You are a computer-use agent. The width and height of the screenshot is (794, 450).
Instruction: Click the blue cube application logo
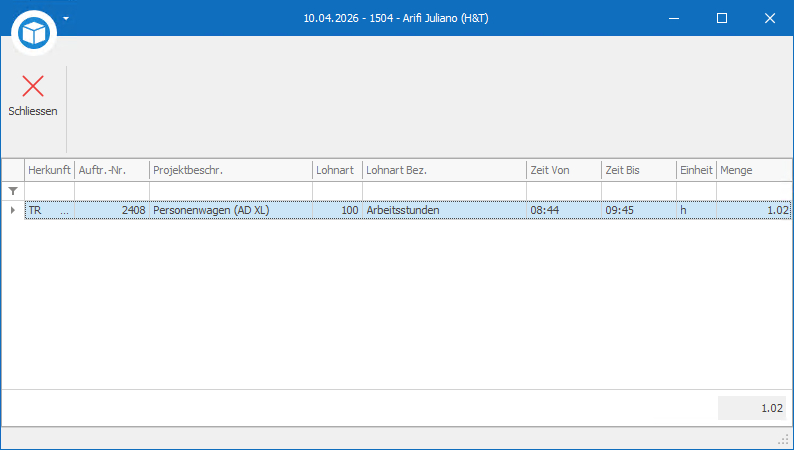point(33,33)
